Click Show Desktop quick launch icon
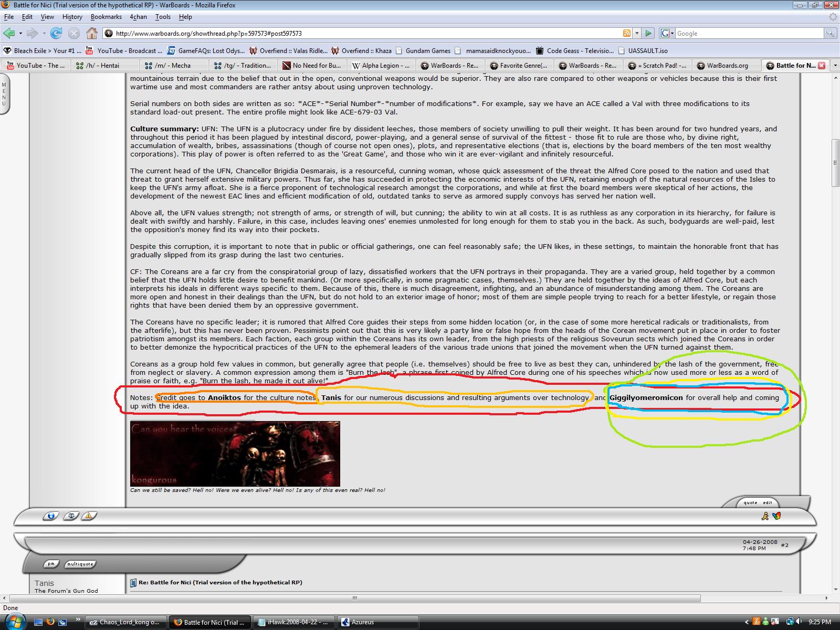Viewport: 840px width, 630px height. (38, 622)
